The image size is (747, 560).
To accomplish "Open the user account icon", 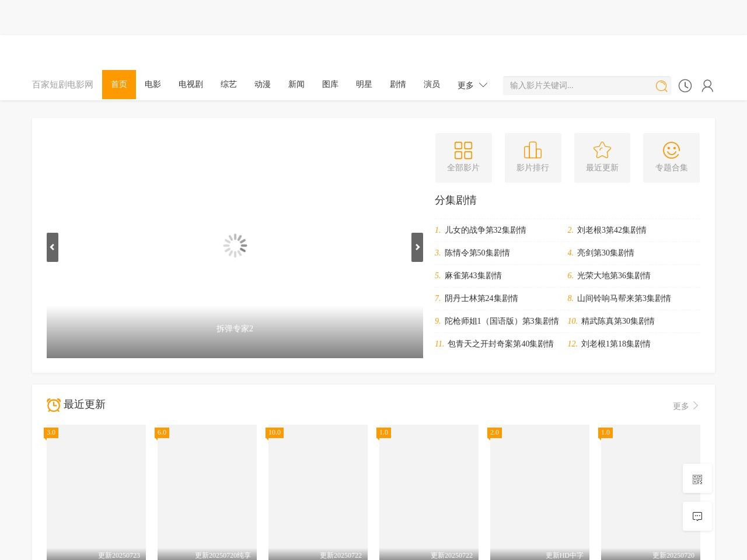I will (708, 86).
